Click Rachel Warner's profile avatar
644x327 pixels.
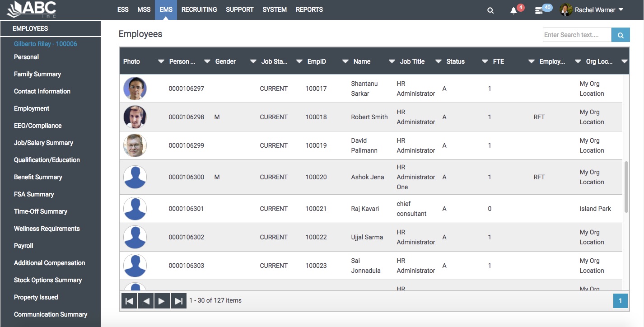click(x=566, y=9)
